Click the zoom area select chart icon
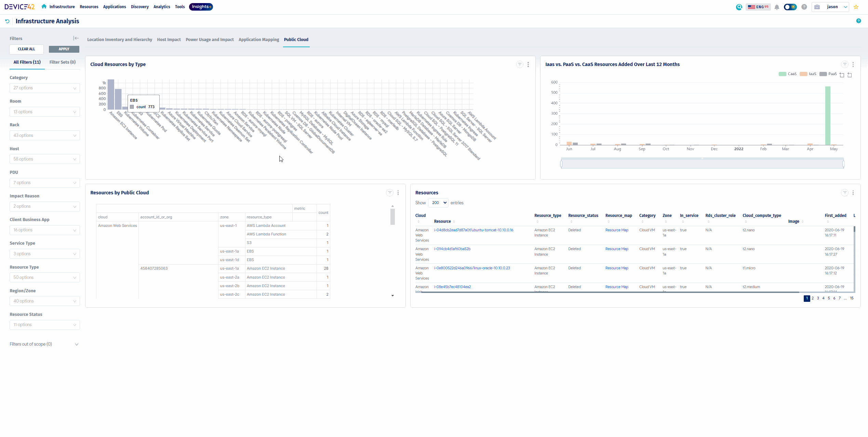The width and height of the screenshot is (868, 437). (842, 75)
